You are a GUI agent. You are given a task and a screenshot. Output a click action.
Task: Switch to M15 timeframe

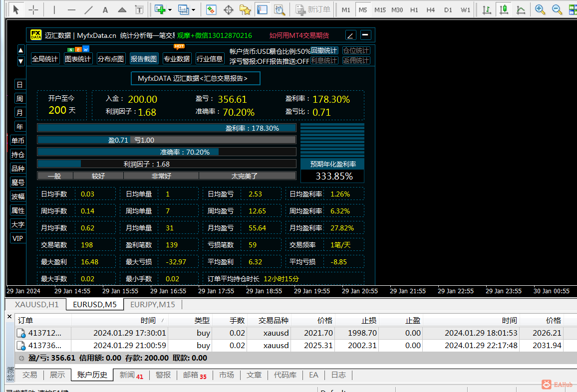point(380,10)
